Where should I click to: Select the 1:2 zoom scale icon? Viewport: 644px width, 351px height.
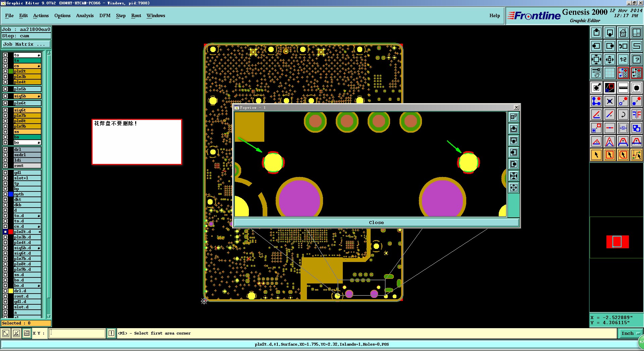coord(623,59)
